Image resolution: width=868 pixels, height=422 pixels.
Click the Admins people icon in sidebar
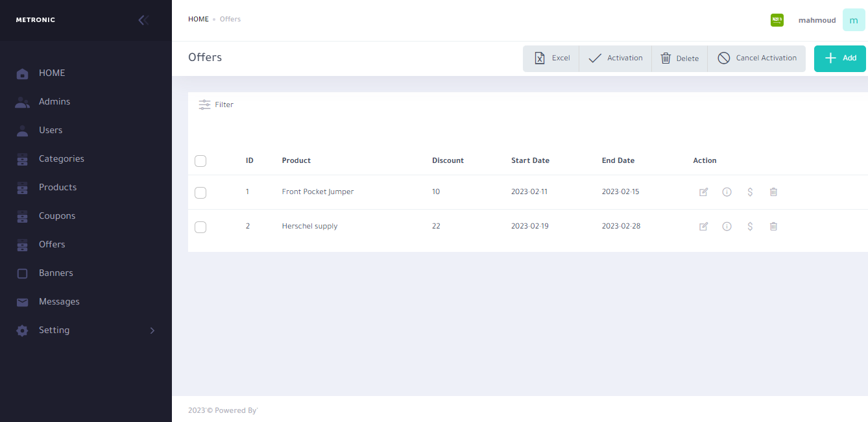pos(22,102)
